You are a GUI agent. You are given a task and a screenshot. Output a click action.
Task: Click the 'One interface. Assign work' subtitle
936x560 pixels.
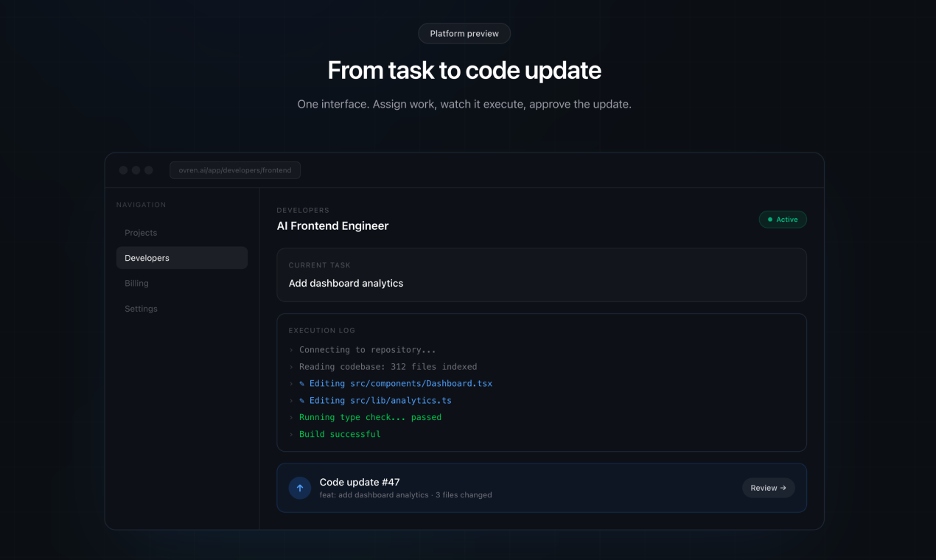(464, 105)
